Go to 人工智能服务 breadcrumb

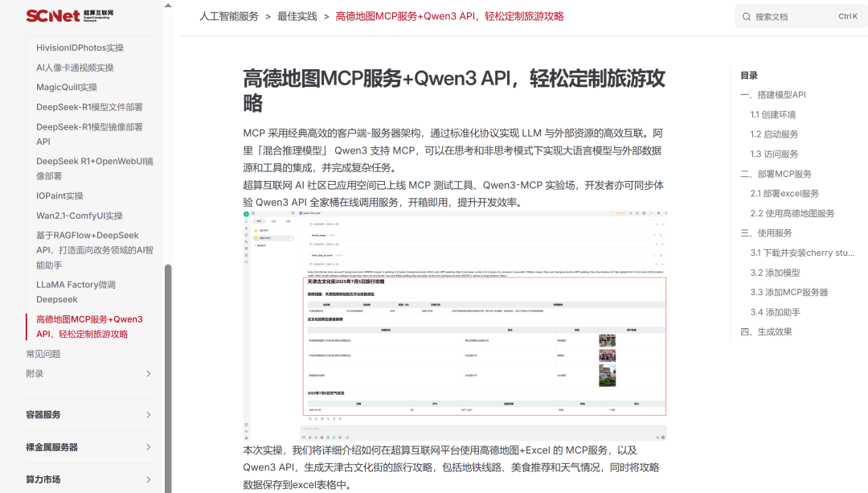[229, 17]
